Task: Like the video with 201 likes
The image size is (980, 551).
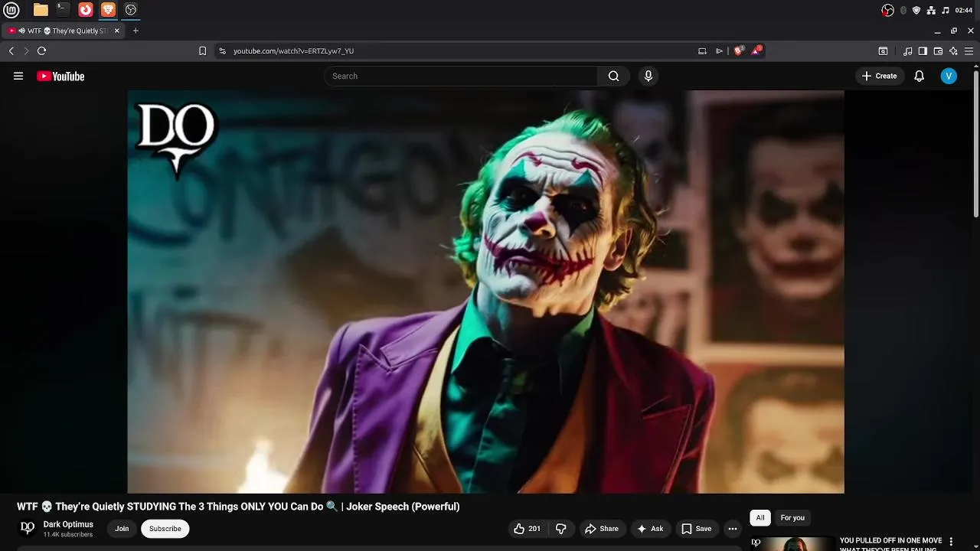Action: (x=527, y=529)
